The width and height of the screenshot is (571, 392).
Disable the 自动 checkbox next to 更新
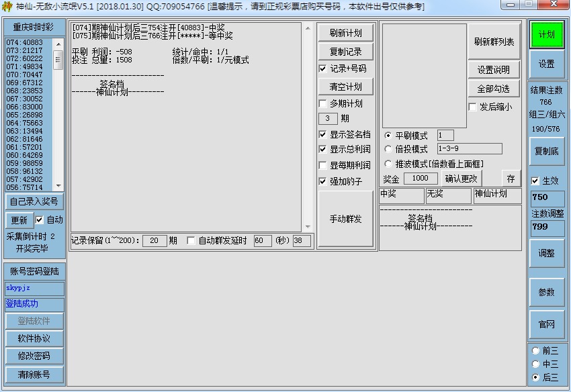[x=41, y=219]
